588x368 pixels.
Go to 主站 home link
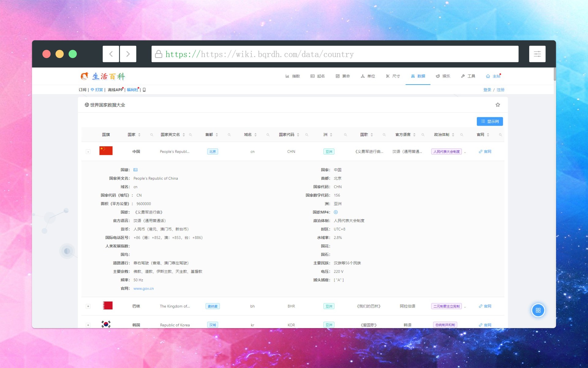493,76
